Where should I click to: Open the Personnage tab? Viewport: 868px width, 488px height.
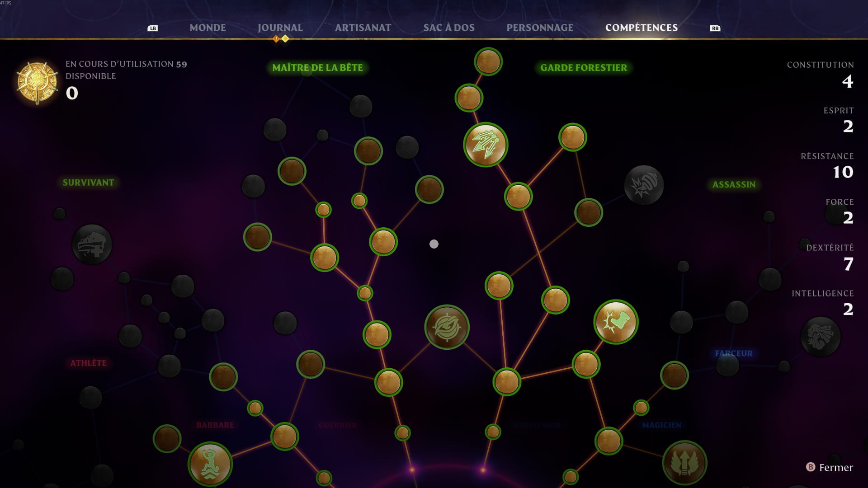[540, 28]
